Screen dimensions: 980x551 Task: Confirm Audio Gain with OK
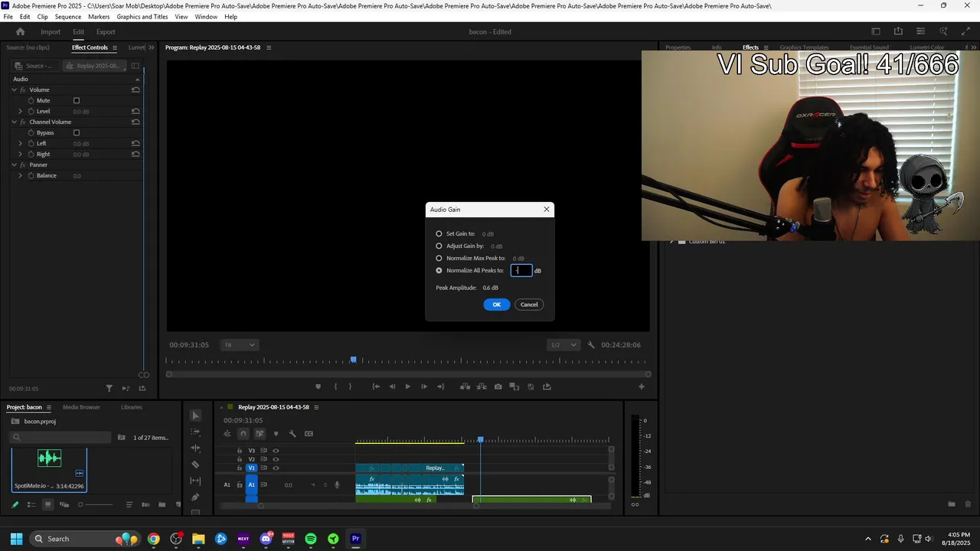tap(496, 305)
